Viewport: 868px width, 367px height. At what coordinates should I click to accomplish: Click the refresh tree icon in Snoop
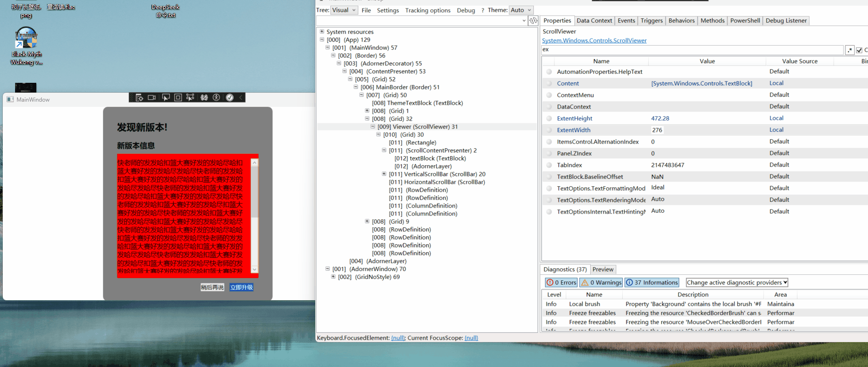coord(533,21)
